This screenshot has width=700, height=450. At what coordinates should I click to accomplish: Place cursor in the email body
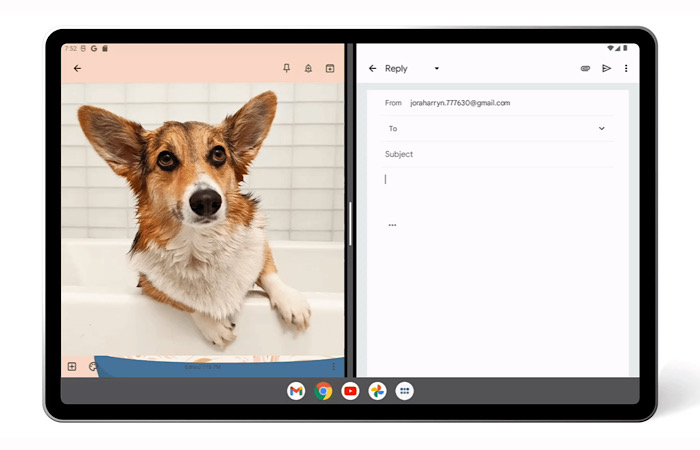coord(498,179)
